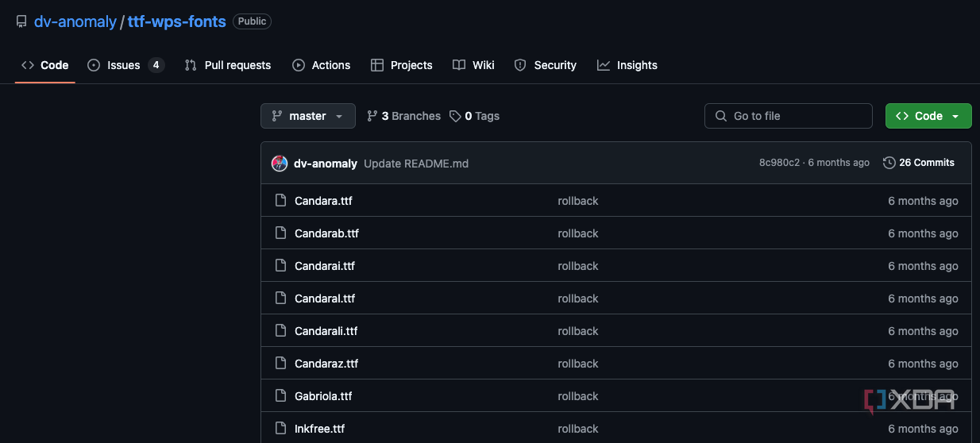This screenshot has width=980, height=443.
Task: Switch to the Pull requests tab
Action: (x=228, y=65)
